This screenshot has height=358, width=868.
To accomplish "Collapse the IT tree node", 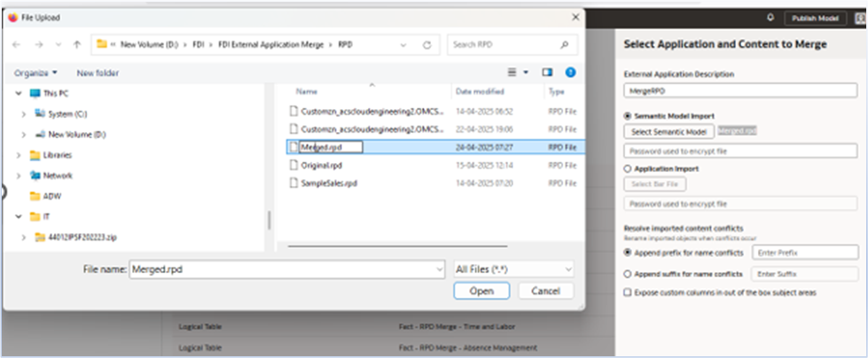I will click(19, 216).
